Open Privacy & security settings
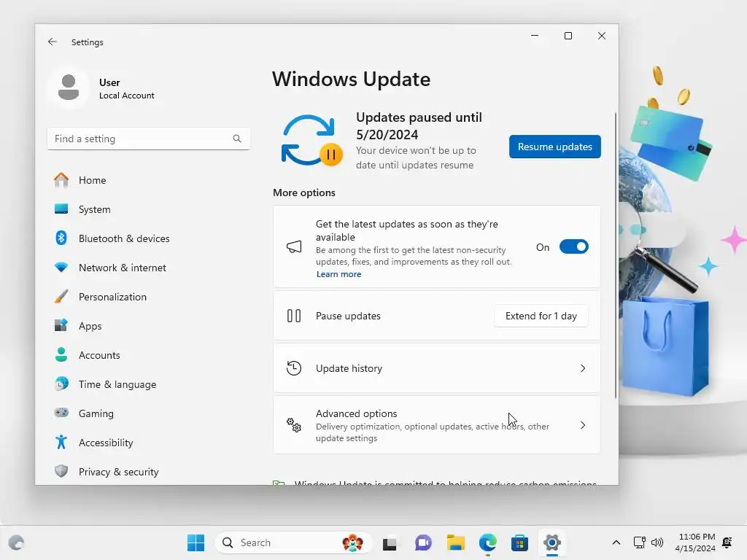This screenshot has height=560, width=747. point(147,472)
